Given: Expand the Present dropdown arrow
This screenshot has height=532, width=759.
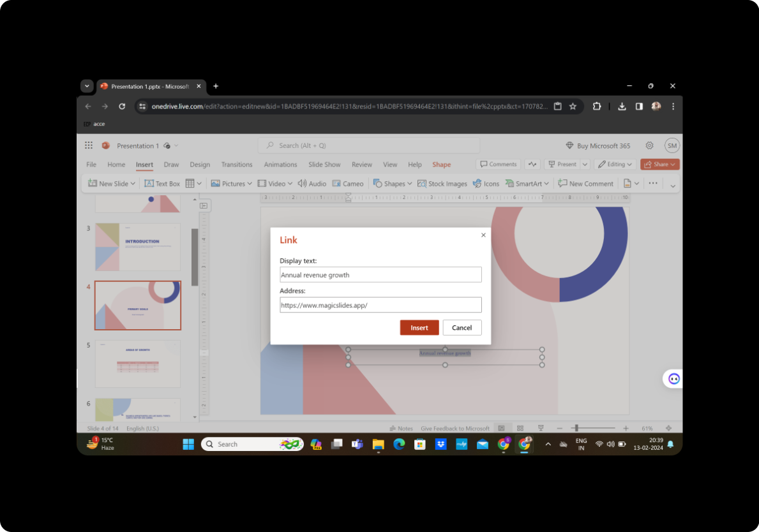Looking at the screenshot, I should pyautogui.click(x=585, y=165).
